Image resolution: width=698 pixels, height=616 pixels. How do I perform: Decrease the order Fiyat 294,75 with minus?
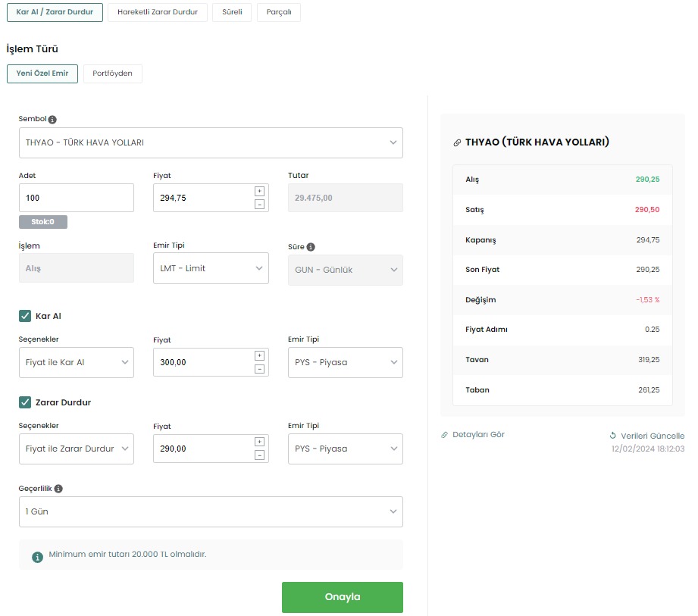[259, 205]
